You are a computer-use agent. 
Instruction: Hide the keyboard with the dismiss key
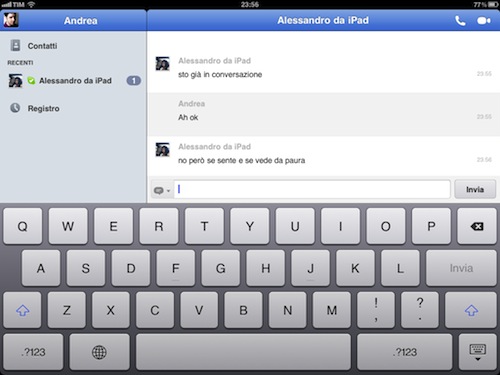(x=478, y=352)
